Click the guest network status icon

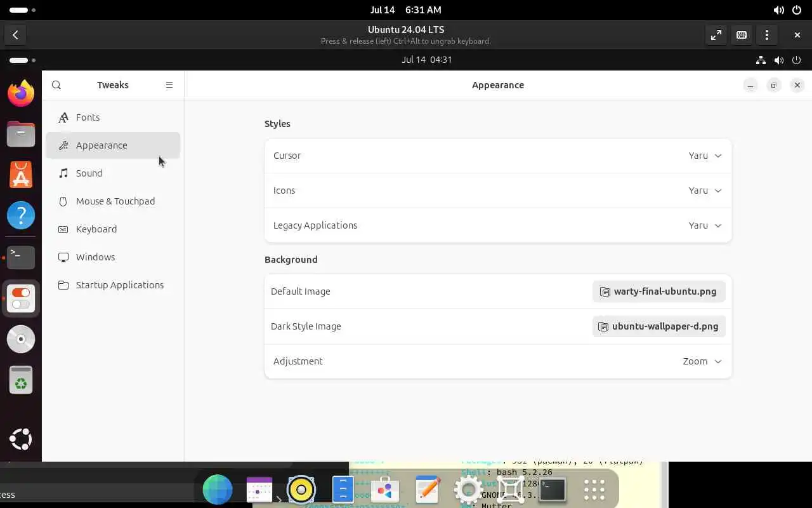[760, 60]
